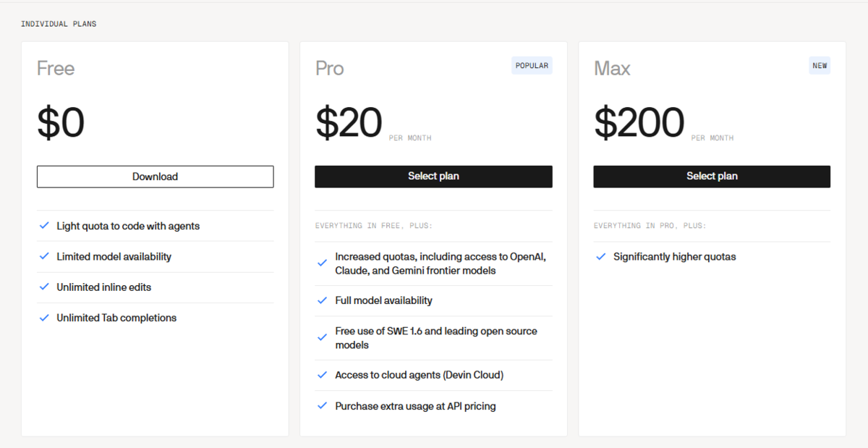Click checkmark beside Purchase extra usage

pos(323,406)
